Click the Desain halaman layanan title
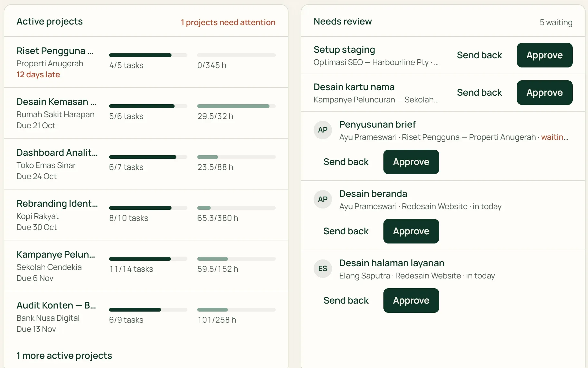 392,263
